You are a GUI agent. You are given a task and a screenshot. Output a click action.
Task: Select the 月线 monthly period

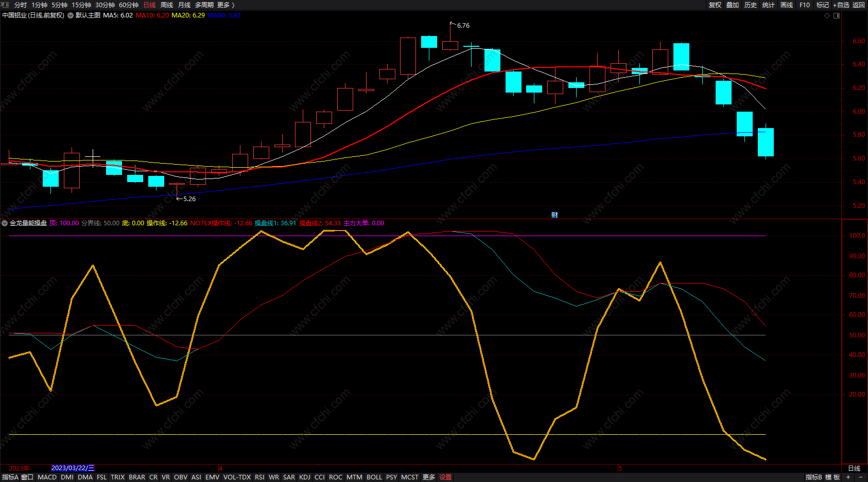(x=184, y=5)
